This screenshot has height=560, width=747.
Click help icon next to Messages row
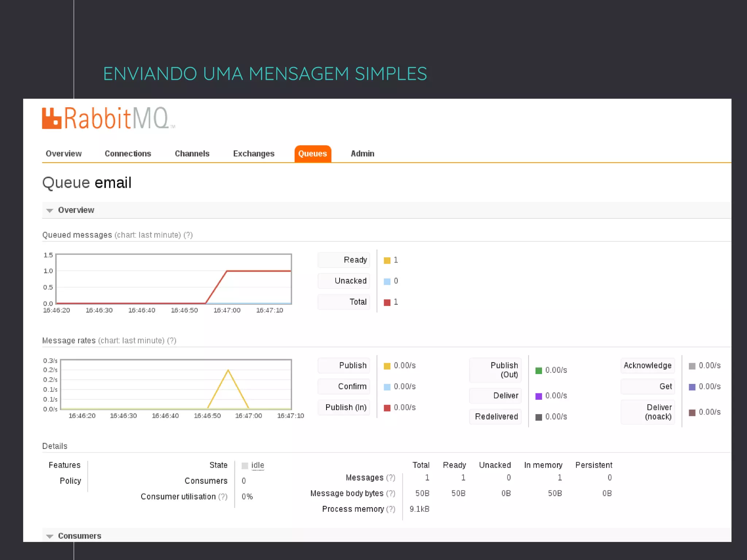[x=391, y=478]
